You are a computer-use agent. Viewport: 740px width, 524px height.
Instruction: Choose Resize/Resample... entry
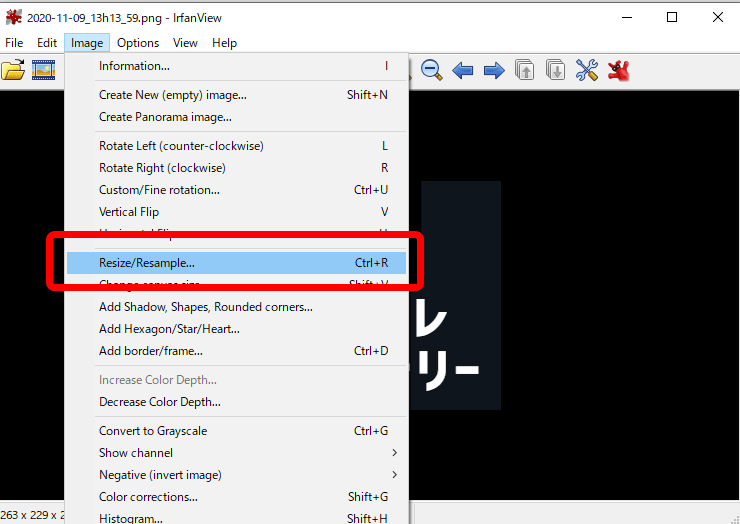pyautogui.click(x=236, y=263)
